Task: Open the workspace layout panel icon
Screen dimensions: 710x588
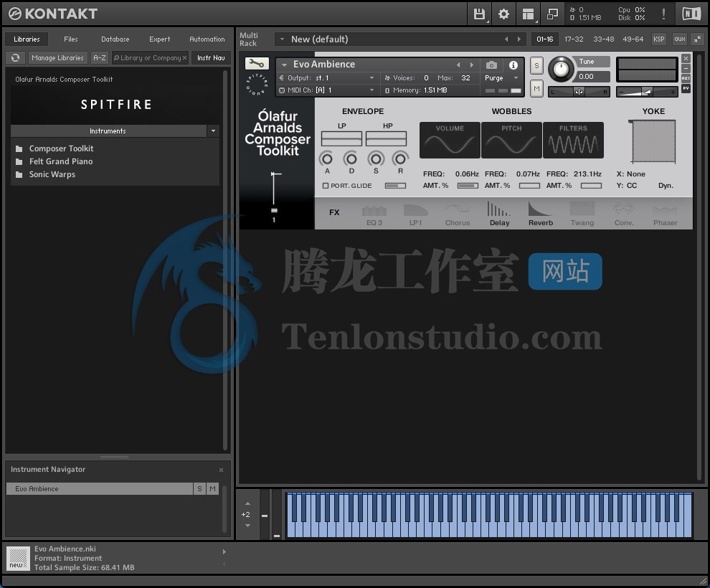Action: point(528,14)
